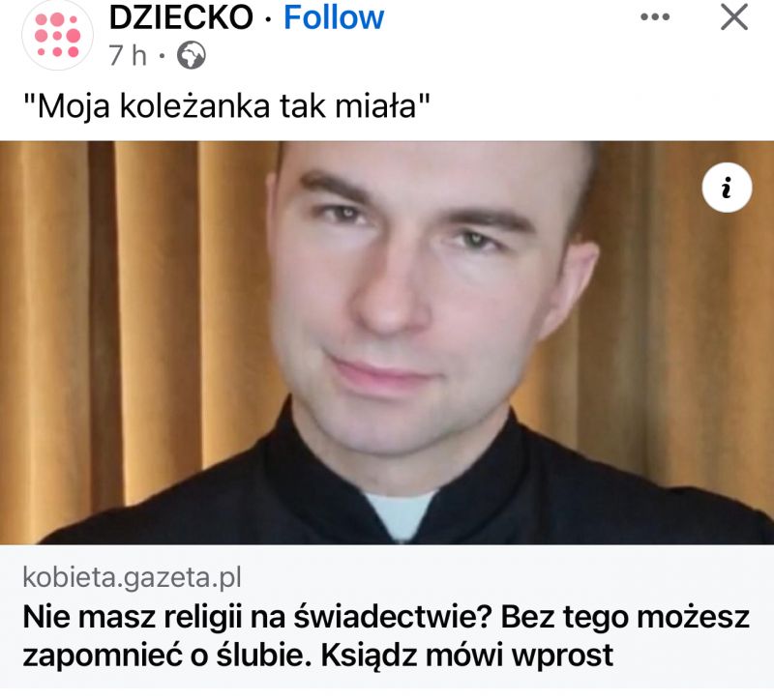Click the white clerical collar in the photo
The width and height of the screenshot is (774, 700).
400,515
